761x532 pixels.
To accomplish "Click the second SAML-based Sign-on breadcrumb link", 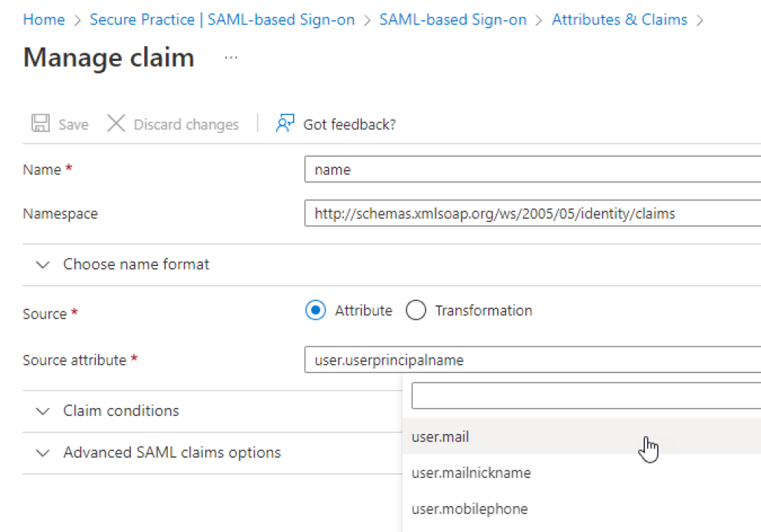I will tap(453, 20).
